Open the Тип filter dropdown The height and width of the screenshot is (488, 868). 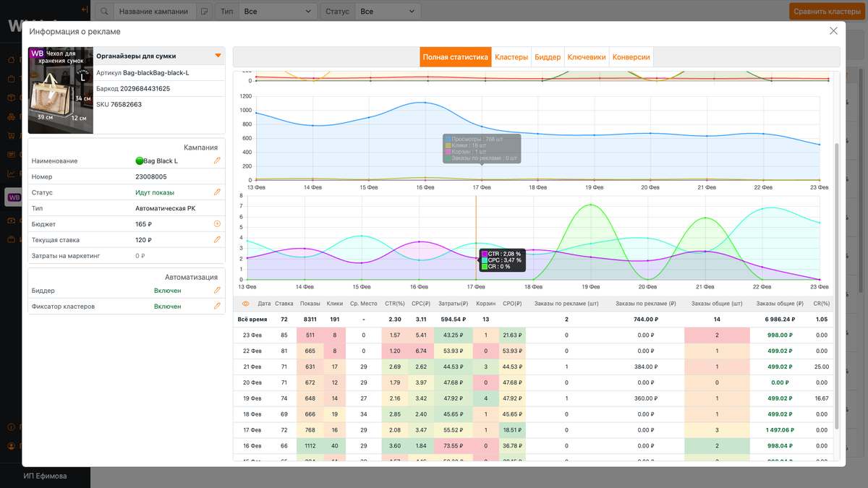click(x=278, y=12)
